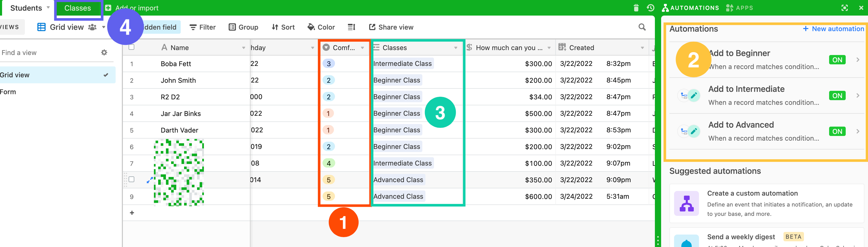Screen dimensions: 868x247
Task: Click the custom automation purple icon
Action: click(686, 203)
